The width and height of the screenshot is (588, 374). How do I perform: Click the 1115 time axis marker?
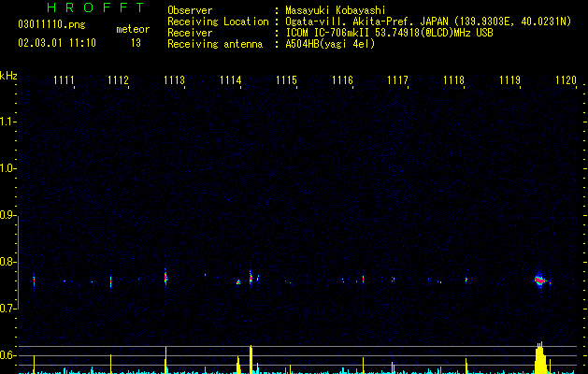[x=286, y=80]
